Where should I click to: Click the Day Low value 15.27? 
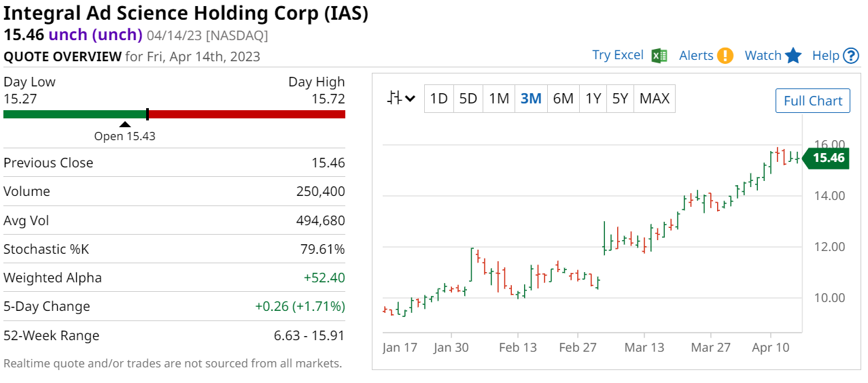tap(20, 99)
